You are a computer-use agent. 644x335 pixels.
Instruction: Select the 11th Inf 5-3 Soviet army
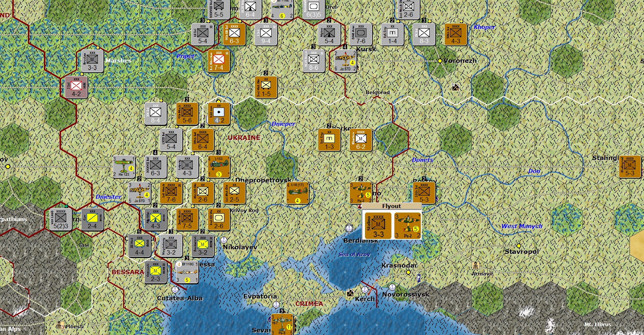click(x=424, y=193)
